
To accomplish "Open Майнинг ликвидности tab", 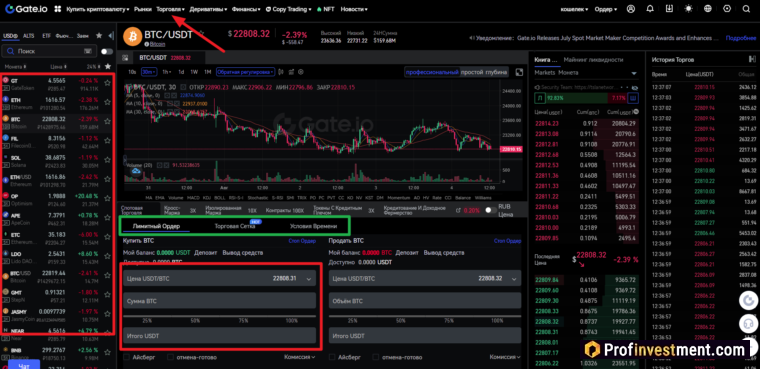I will [x=594, y=60].
